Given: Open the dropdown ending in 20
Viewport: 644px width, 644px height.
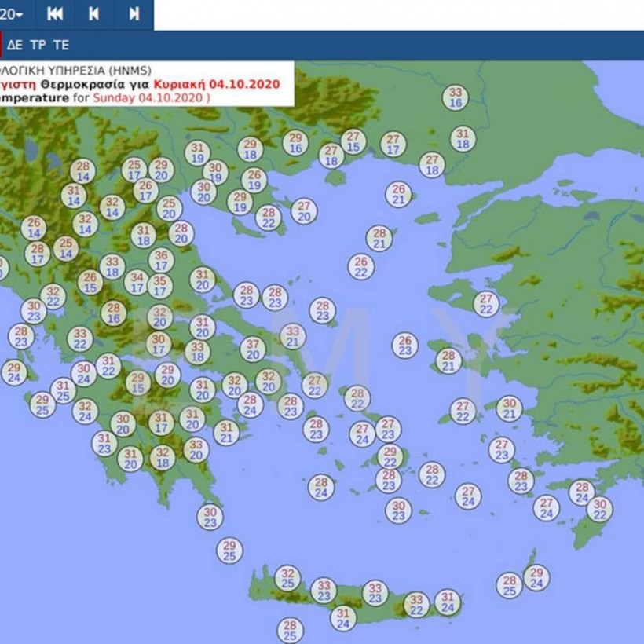Looking at the screenshot, I should coord(13,14).
